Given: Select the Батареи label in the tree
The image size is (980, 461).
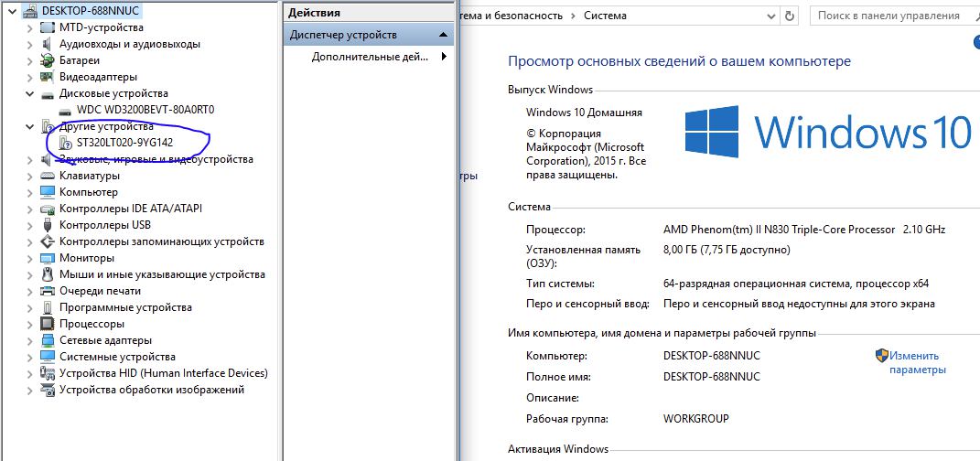Looking at the screenshot, I should point(80,60).
